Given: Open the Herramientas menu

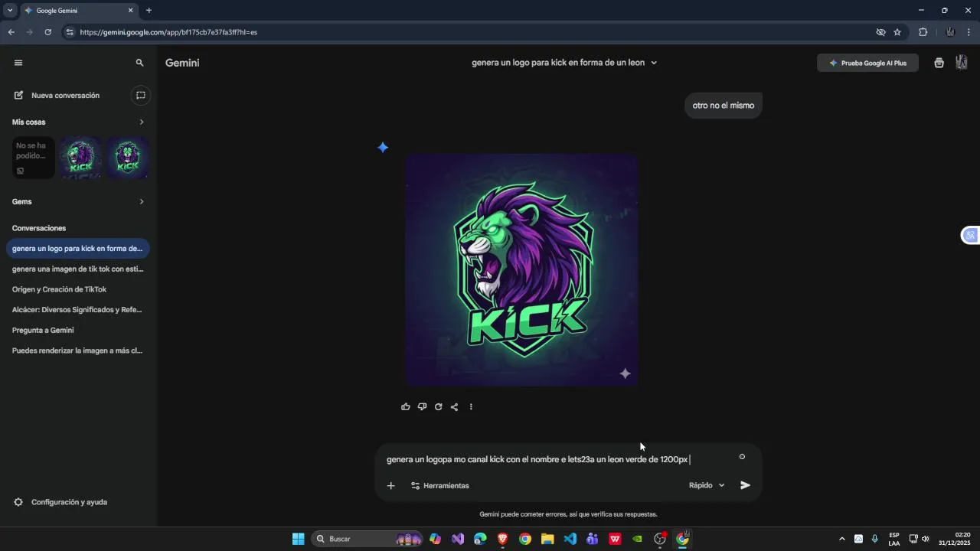Looking at the screenshot, I should pyautogui.click(x=440, y=485).
